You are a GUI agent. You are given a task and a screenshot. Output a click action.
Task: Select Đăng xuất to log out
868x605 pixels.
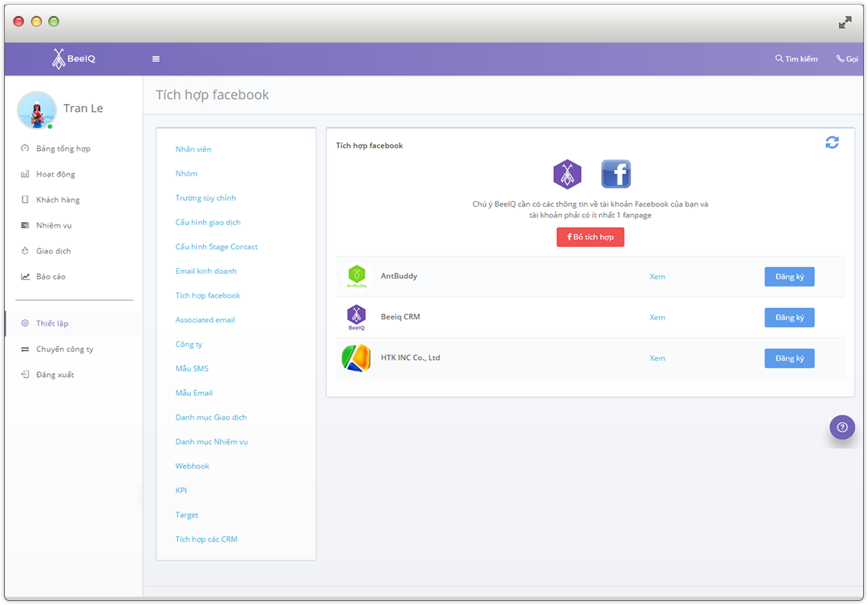(x=55, y=375)
